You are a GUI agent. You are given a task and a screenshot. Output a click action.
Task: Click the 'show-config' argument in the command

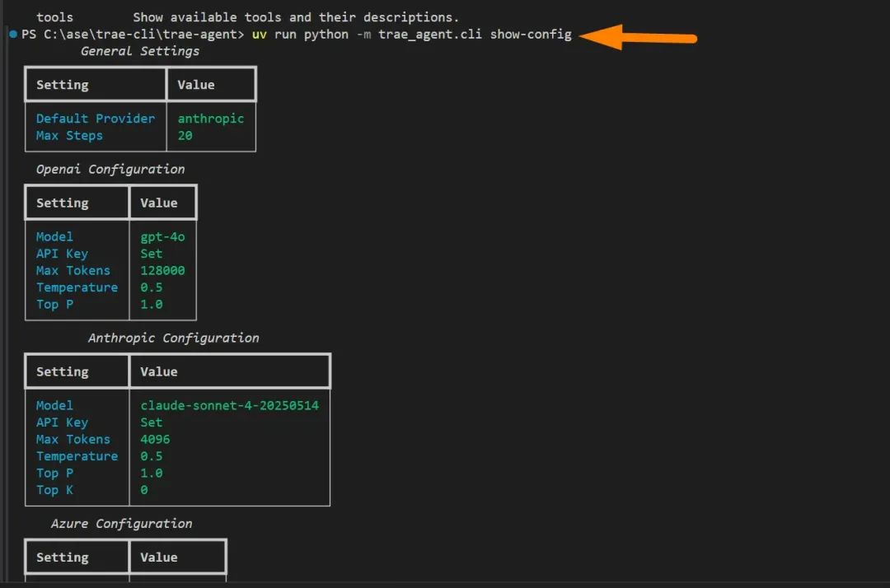click(530, 35)
